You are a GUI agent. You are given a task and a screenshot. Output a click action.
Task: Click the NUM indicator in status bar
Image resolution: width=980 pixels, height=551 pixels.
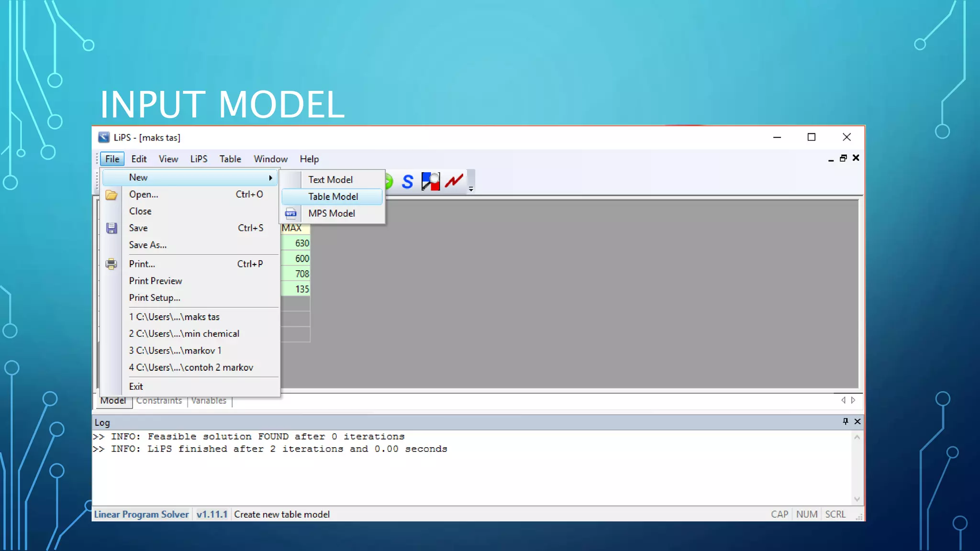[x=807, y=514]
